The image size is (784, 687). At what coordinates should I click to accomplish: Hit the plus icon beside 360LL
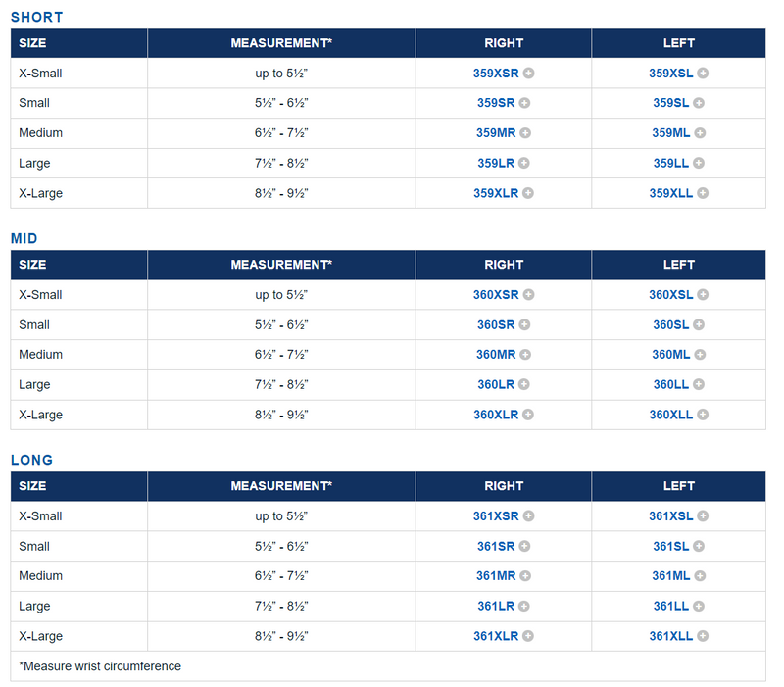click(x=699, y=385)
